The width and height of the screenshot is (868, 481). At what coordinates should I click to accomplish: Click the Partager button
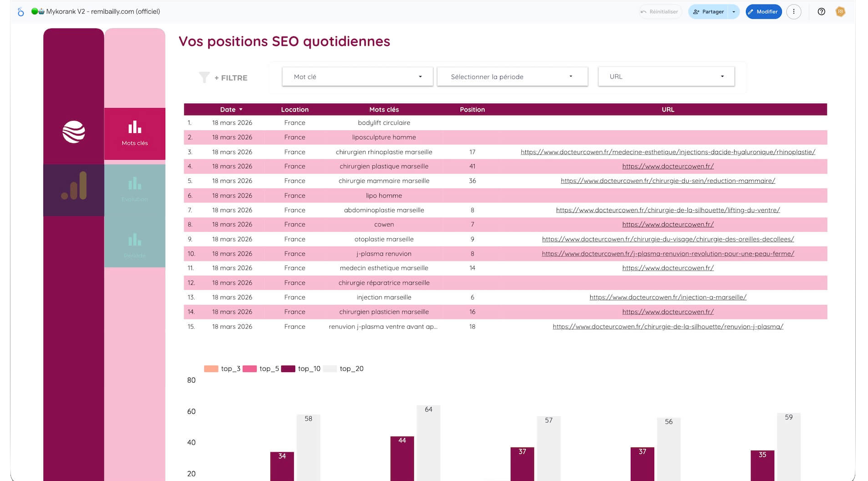coord(708,12)
